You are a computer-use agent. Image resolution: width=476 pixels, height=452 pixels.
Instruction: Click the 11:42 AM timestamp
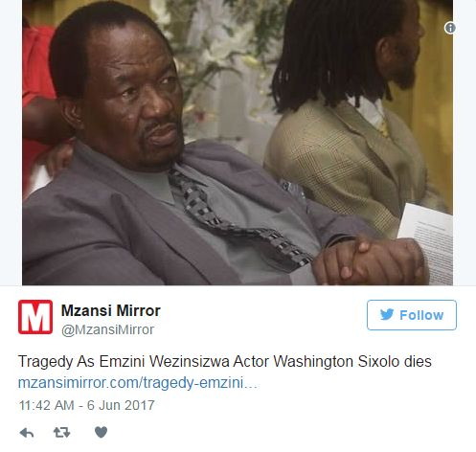47,405
